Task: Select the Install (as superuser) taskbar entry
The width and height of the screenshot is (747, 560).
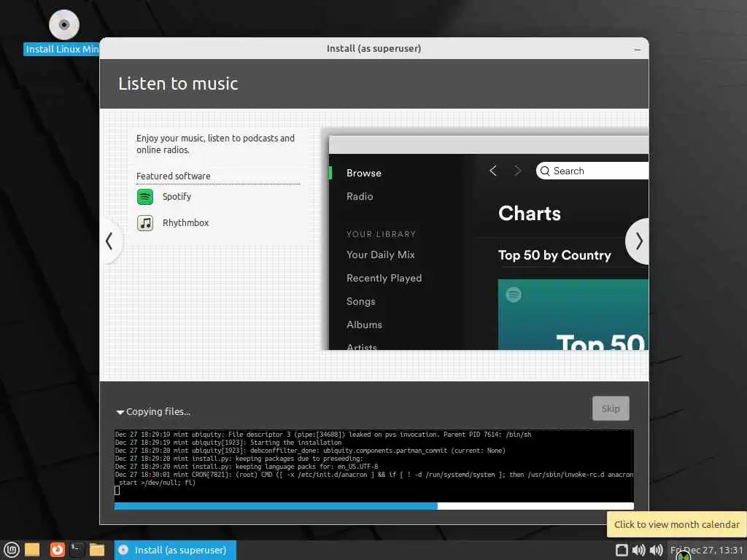Action: point(175,550)
